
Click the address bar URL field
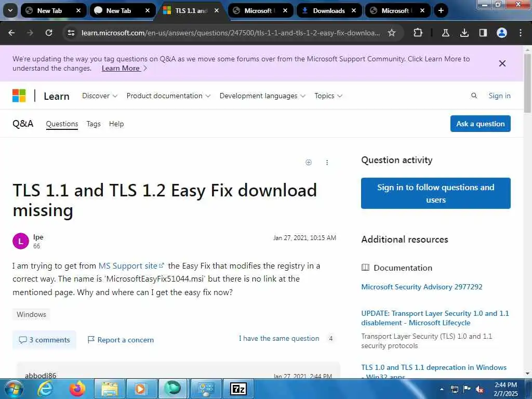231,33
